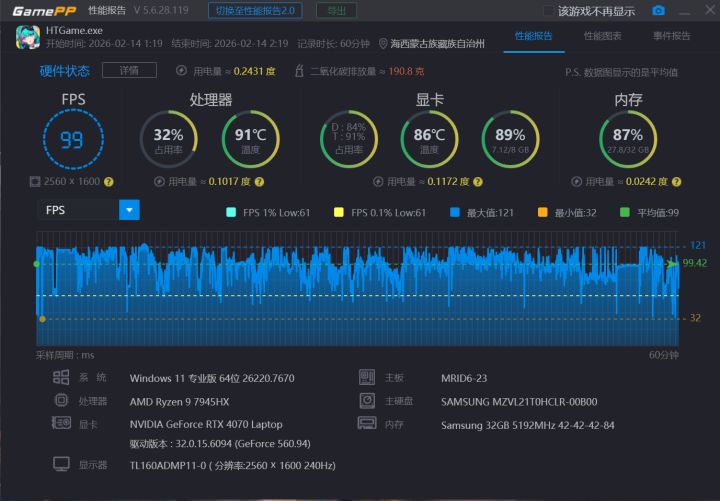This screenshot has width=720, height=501.
Task: Click the camera screenshot icon
Action: [658, 11]
